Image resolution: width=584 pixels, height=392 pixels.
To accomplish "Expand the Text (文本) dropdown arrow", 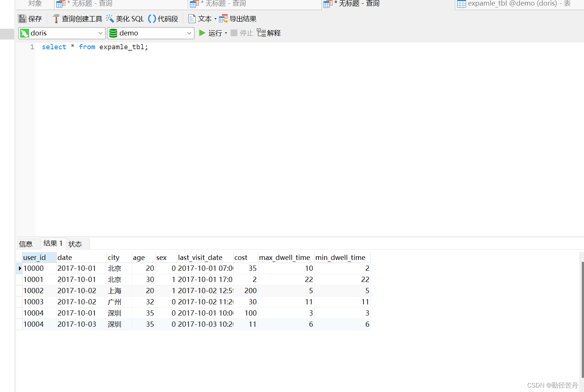I will pyautogui.click(x=215, y=19).
